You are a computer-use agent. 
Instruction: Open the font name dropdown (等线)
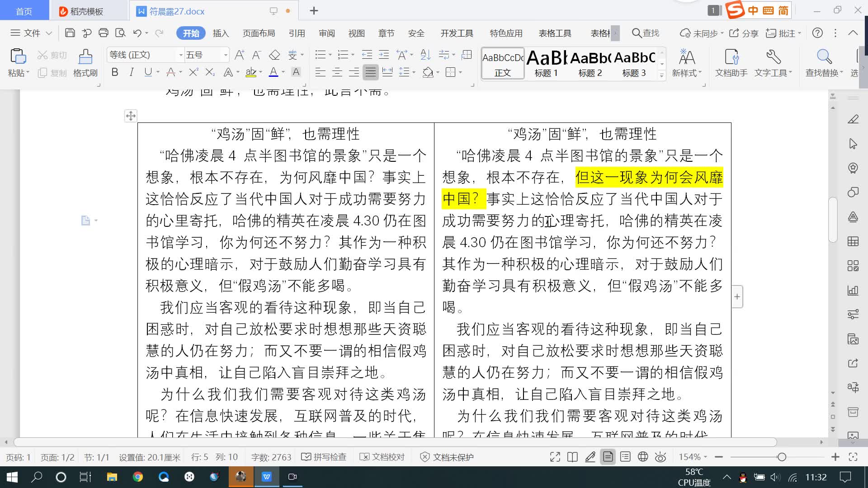click(181, 55)
